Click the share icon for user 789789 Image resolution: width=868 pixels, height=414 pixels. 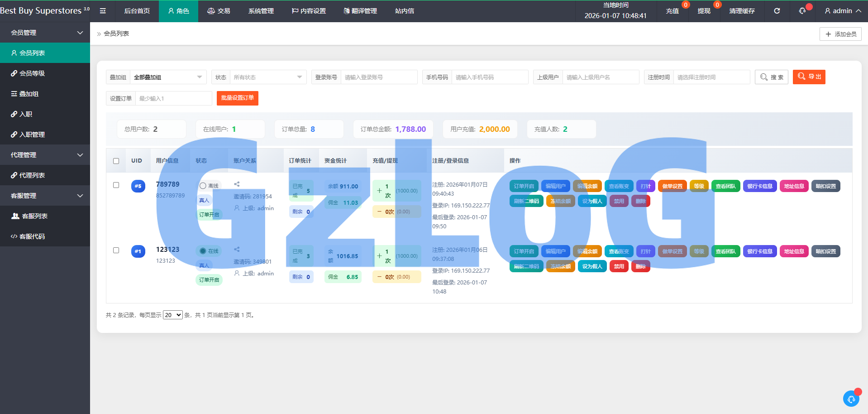(237, 184)
